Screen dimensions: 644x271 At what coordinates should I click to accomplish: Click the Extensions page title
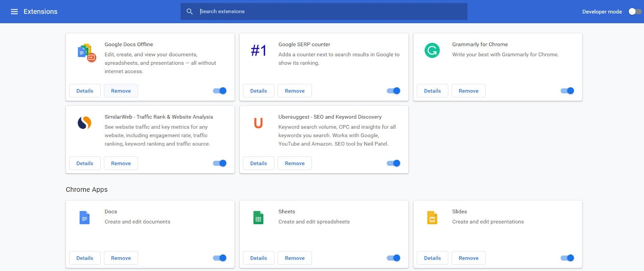coord(41,12)
